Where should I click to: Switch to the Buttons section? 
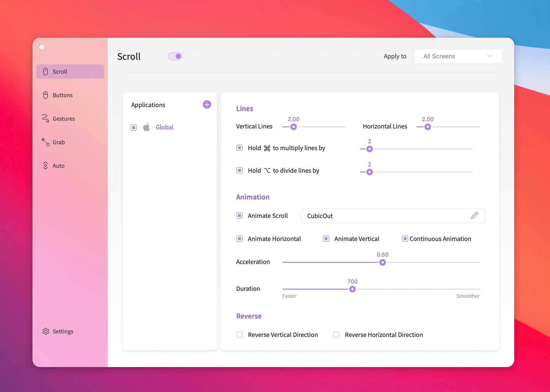pyautogui.click(x=70, y=95)
